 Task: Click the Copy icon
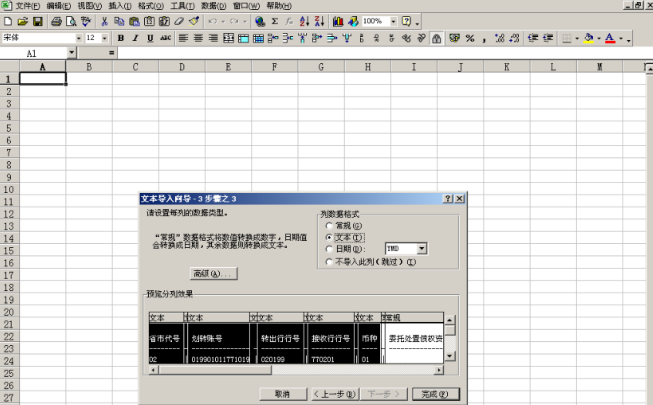tap(119, 21)
